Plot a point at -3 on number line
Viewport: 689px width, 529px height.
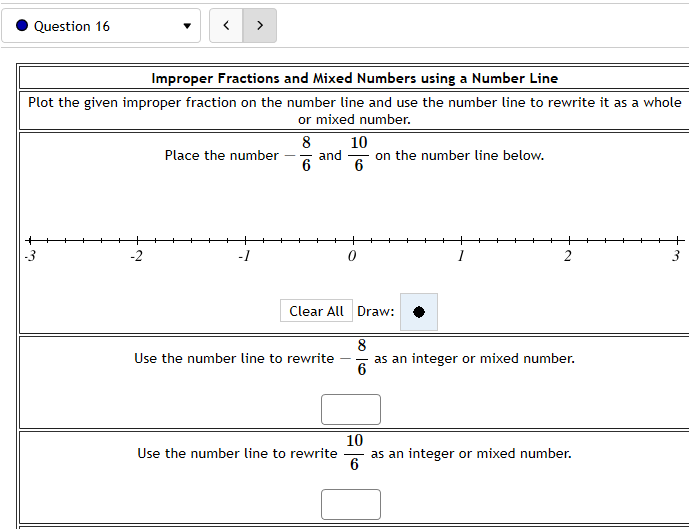(x=30, y=241)
